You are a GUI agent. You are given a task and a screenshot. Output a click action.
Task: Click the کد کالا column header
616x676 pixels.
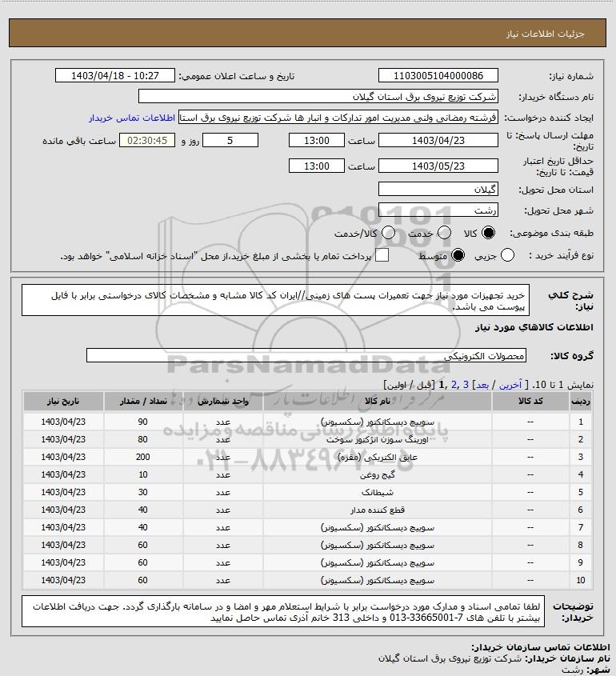[x=530, y=401]
